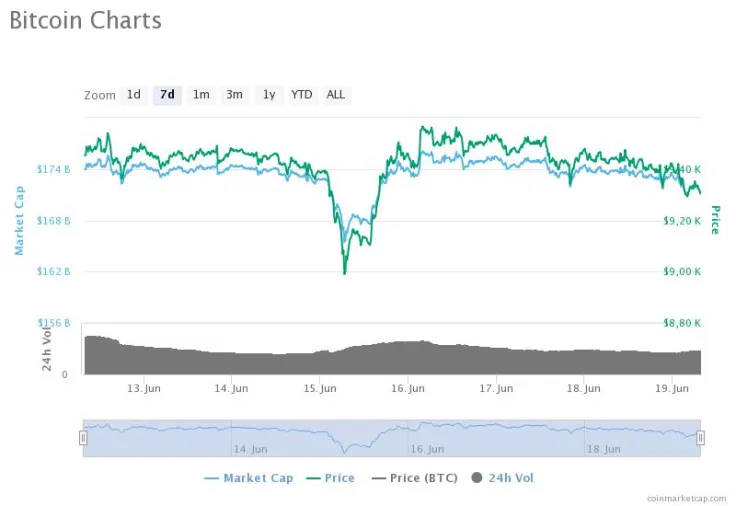Click the vertical Market Cap axis title
This screenshot has height=506, width=736.
pyautogui.click(x=19, y=219)
